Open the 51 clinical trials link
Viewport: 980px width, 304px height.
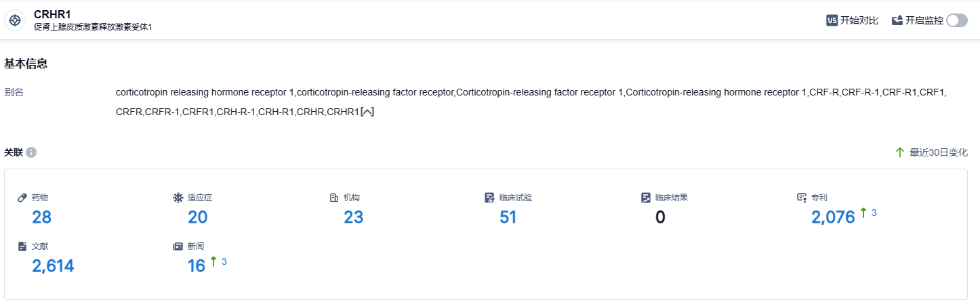pyautogui.click(x=508, y=217)
